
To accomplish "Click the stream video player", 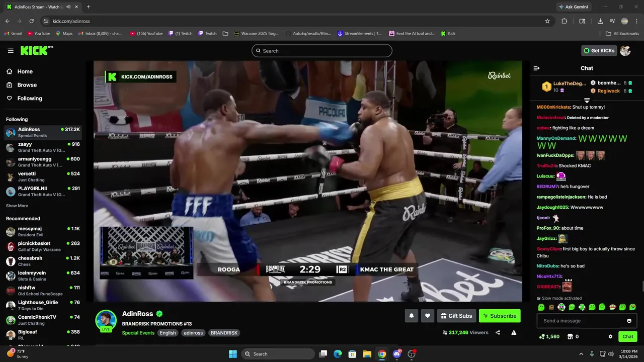I will (308, 181).
